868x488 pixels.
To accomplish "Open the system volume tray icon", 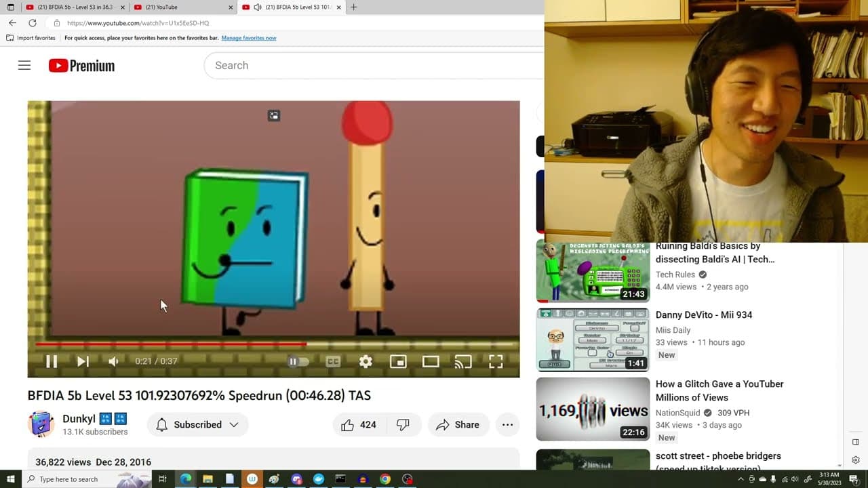I will [795, 479].
